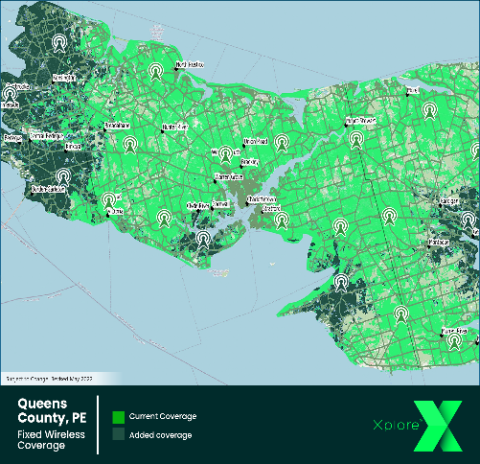
Task: Select the Hunter River place label
Action: click(175, 127)
